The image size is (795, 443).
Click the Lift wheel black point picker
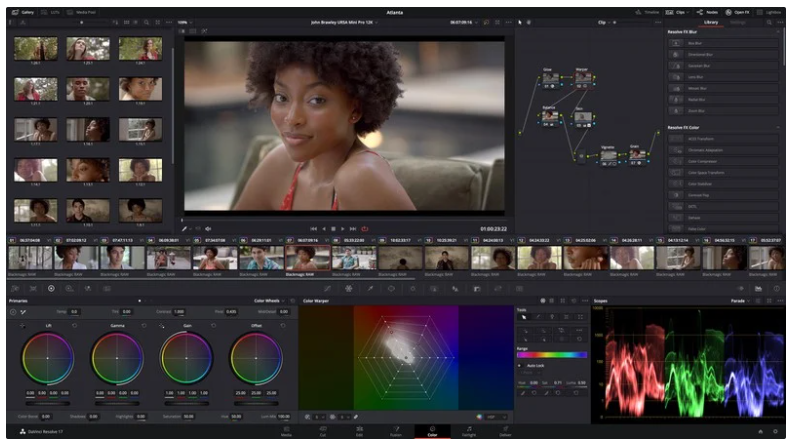pos(22,325)
